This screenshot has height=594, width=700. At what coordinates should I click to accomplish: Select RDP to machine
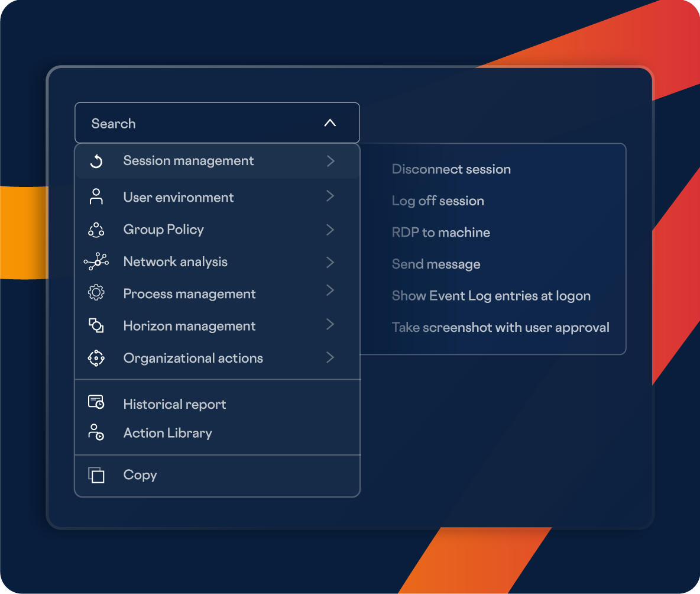[440, 233]
